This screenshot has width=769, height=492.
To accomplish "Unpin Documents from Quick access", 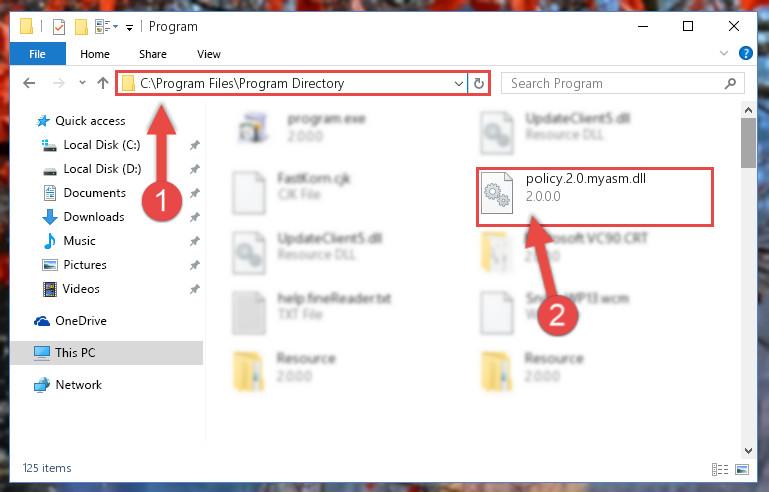I will coord(195,193).
